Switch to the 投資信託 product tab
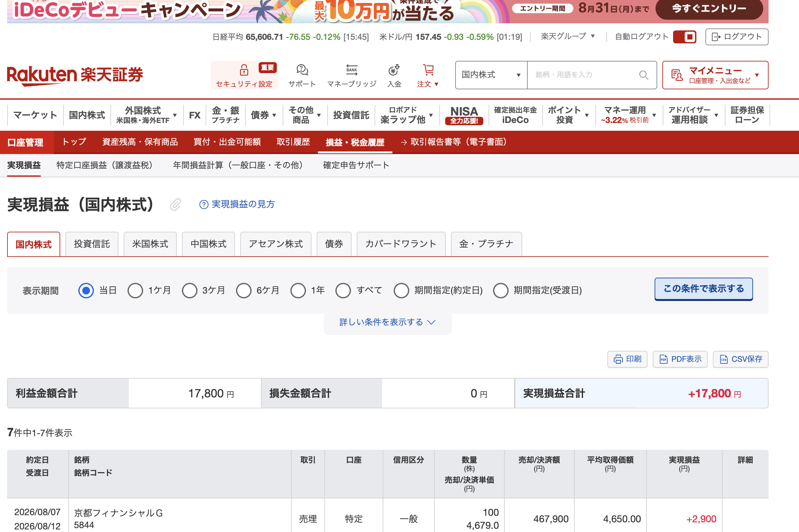Viewport: 799px width, 532px height. click(x=92, y=244)
